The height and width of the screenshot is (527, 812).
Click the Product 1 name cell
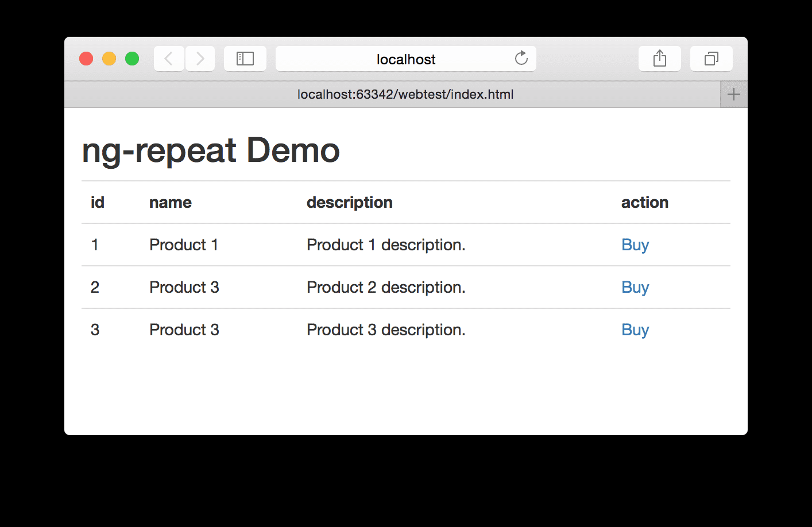coord(184,245)
